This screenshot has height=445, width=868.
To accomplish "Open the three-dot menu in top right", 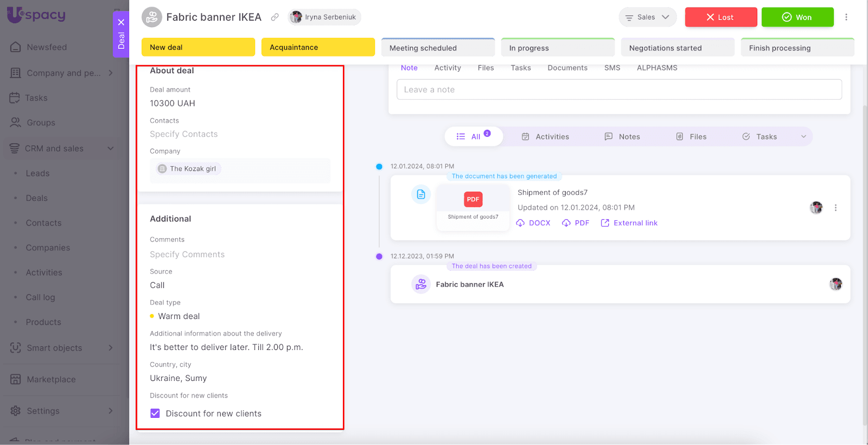I will pos(846,17).
